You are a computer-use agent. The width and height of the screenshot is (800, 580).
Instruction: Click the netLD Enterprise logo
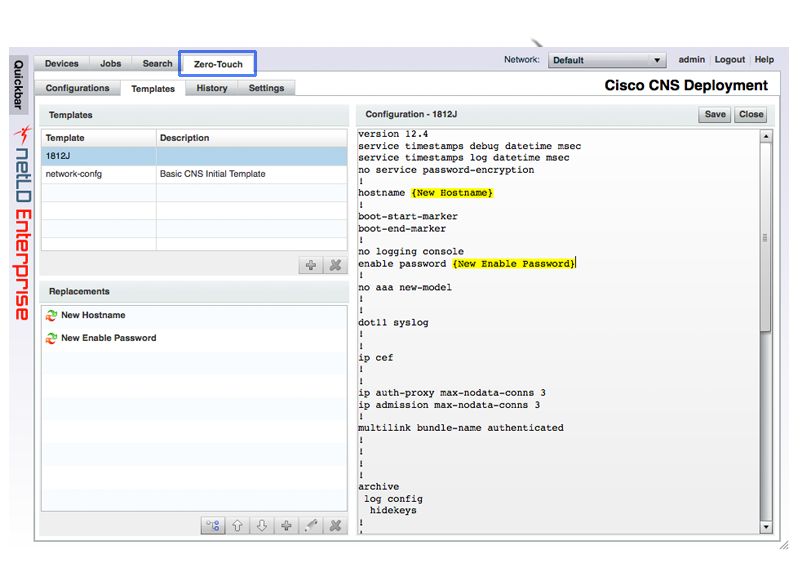point(22,223)
